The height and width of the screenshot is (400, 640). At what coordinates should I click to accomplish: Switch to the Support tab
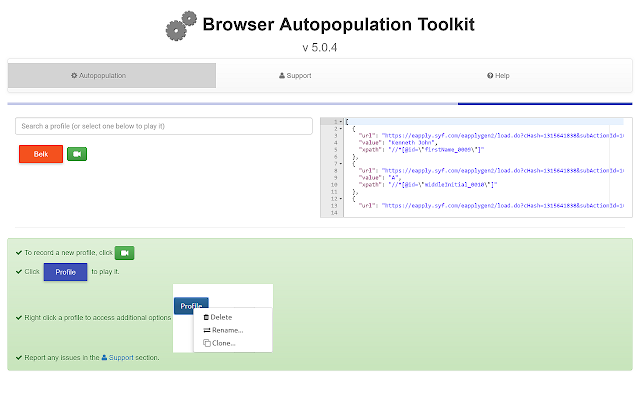coord(295,76)
